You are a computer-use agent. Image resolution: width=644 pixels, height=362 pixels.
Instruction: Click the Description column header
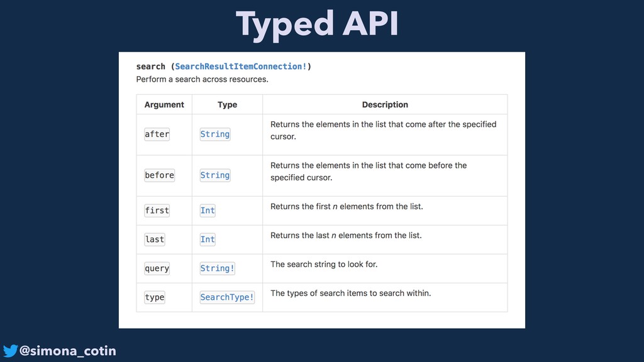pyautogui.click(x=385, y=105)
